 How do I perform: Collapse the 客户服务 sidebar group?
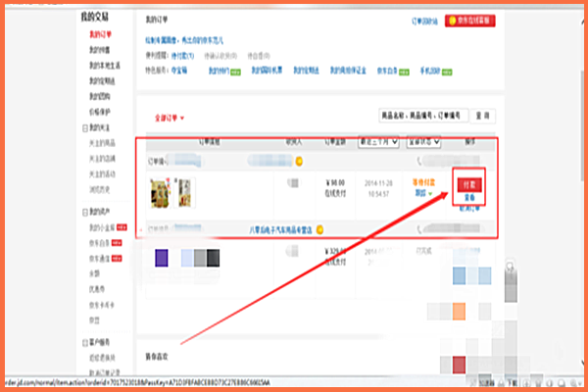tap(85, 343)
